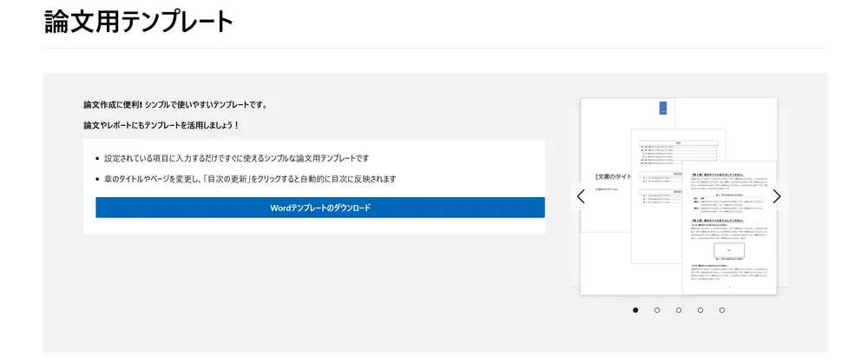Select the third carousel dot
868x364 pixels.
(x=679, y=310)
